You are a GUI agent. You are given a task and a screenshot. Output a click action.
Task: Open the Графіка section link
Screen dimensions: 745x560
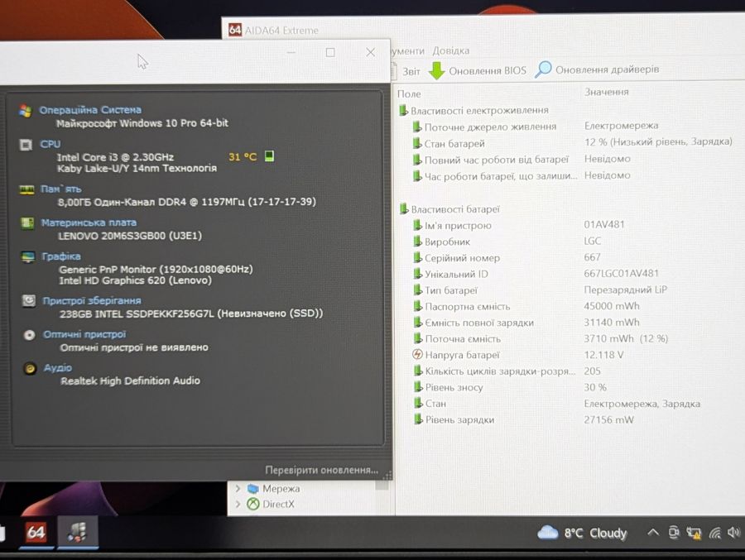coord(61,256)
